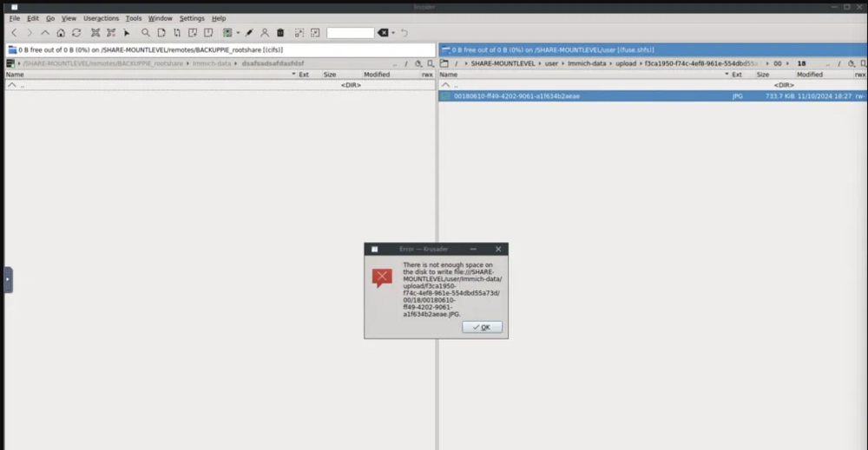Click the blank page new file icon
The width and height of the screenshot is (868, 450).
pos(161,33)
